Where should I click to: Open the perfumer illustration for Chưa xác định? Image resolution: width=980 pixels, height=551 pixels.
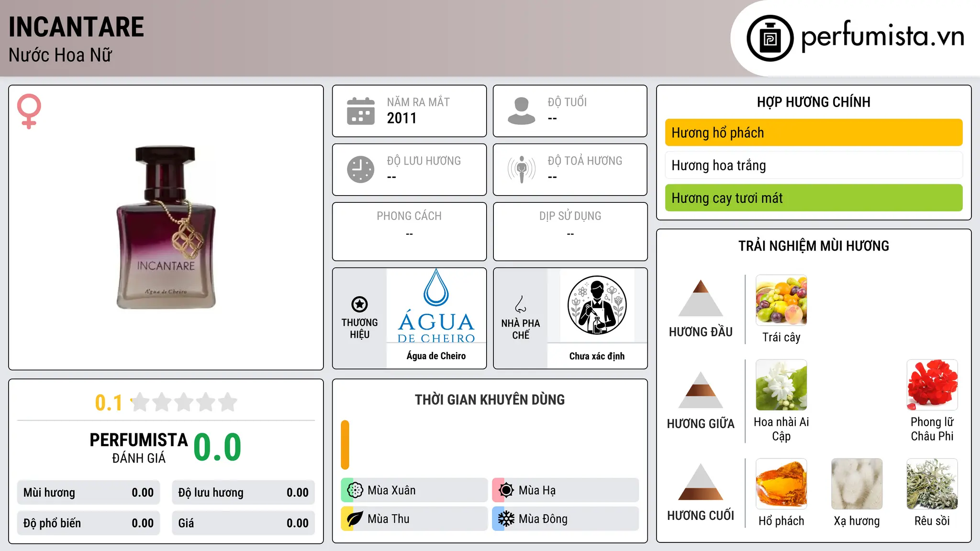pos(597,306)
